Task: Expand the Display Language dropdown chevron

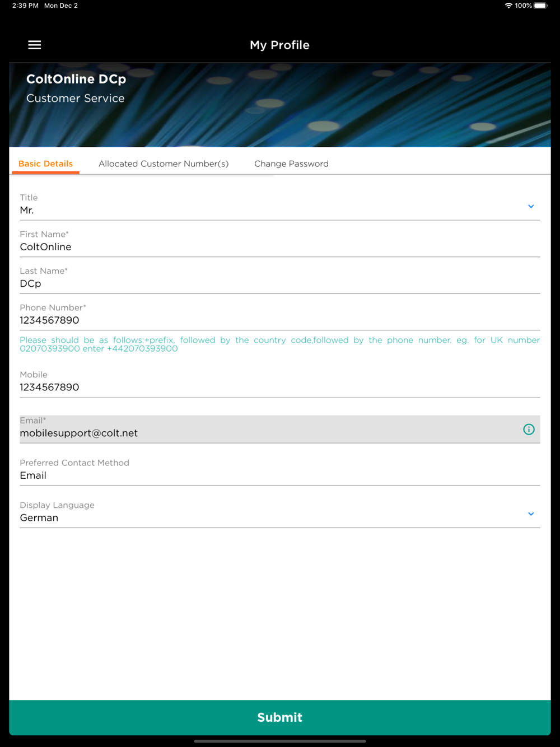Action: [531, 514]
